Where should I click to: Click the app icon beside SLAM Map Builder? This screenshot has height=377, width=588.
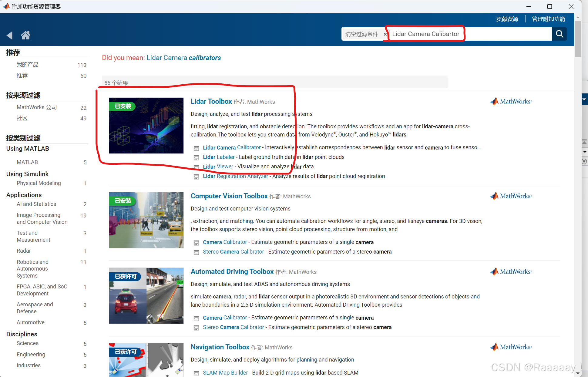(x=196, y=373)
